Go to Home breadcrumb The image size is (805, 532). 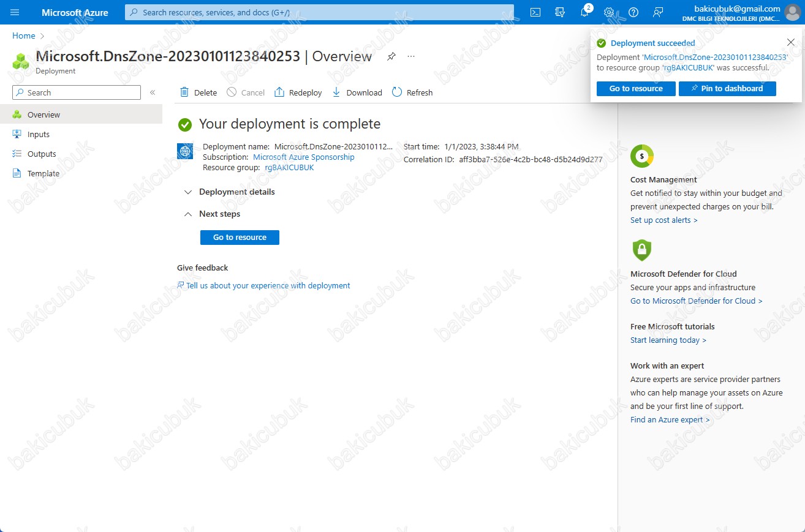click(24, 36)
